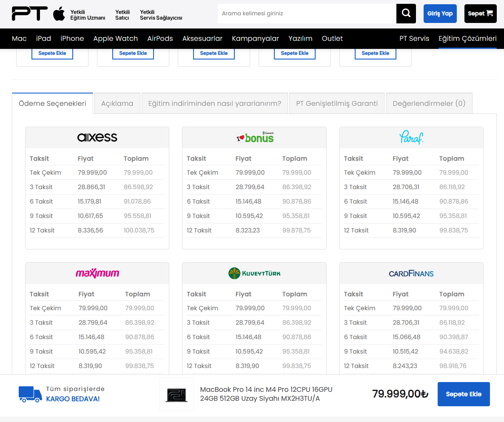Click the PT logo in header

(x=30, y=14)
